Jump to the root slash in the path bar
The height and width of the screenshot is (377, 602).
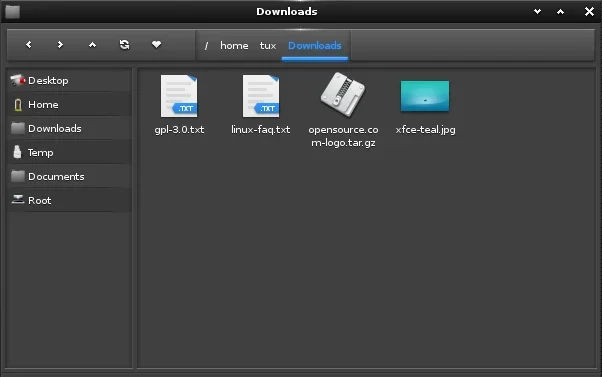point(206,46)
